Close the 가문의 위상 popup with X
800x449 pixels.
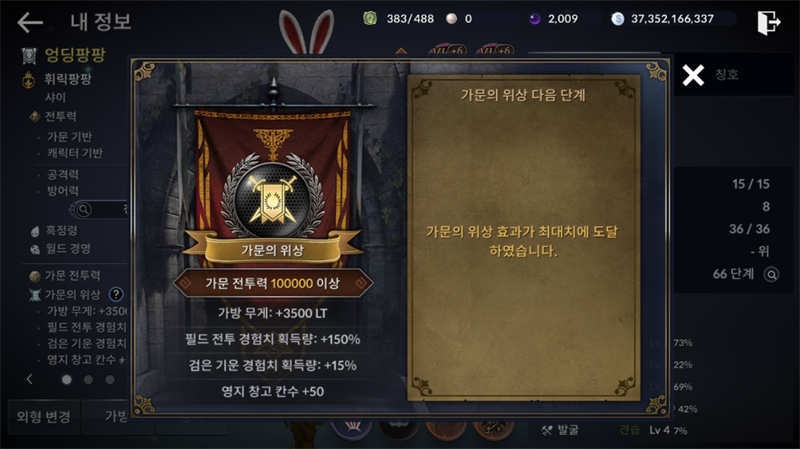tap(693, 76)
